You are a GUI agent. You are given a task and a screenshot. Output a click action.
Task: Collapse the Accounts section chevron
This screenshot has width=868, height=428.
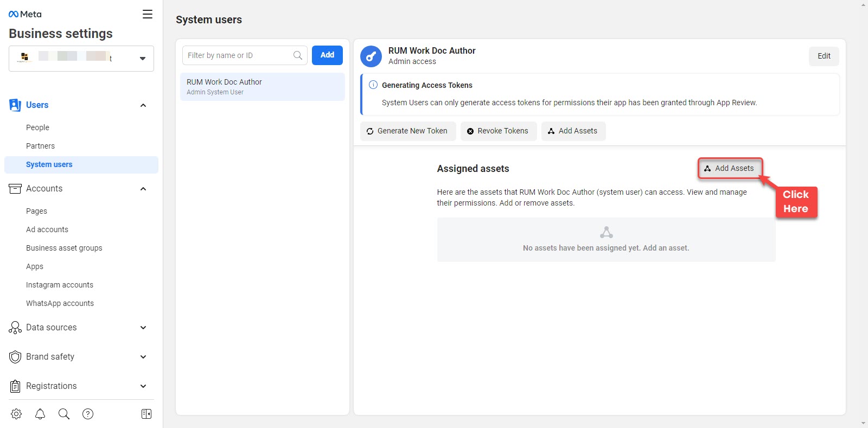coord(143,189)
